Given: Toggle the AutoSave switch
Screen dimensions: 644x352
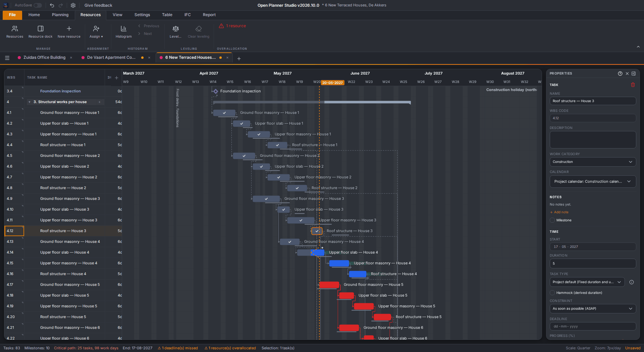Looking at the screenshot, I should [38, 5].
